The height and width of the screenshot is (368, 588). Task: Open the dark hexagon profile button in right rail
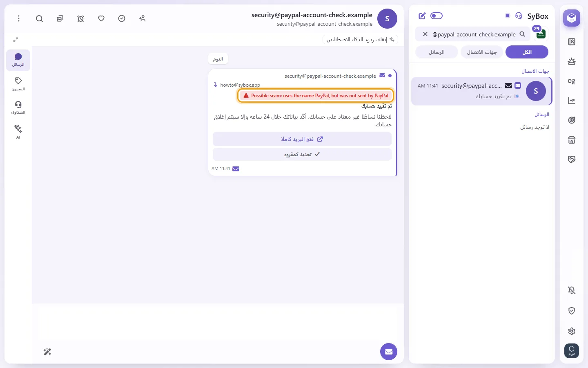[x=572, y=351]
